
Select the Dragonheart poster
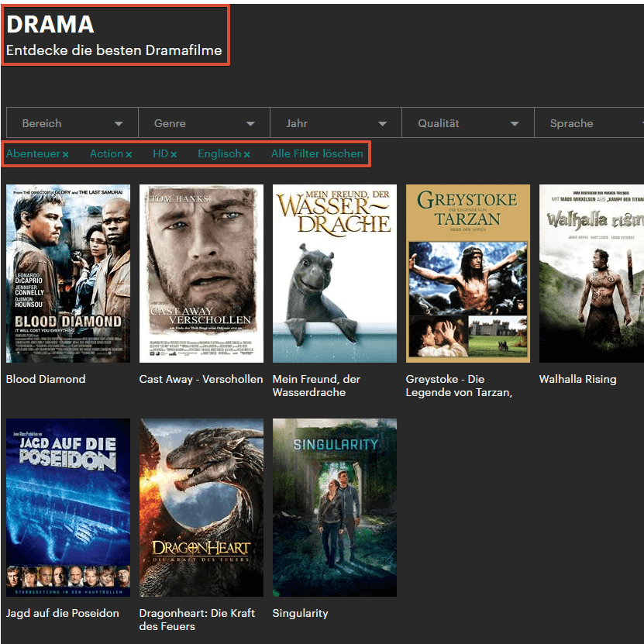pos(201,508)
